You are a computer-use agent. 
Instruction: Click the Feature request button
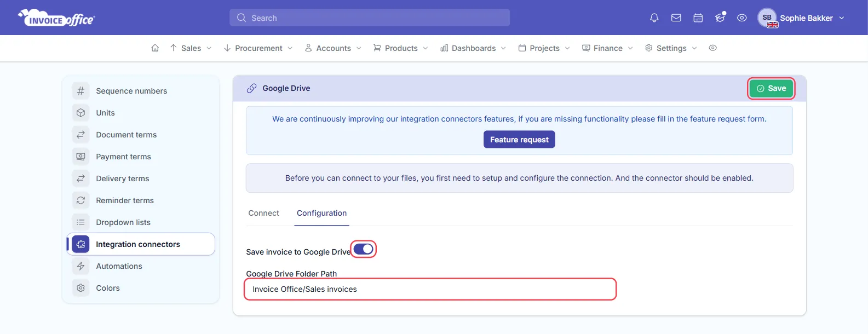[519, 140]
